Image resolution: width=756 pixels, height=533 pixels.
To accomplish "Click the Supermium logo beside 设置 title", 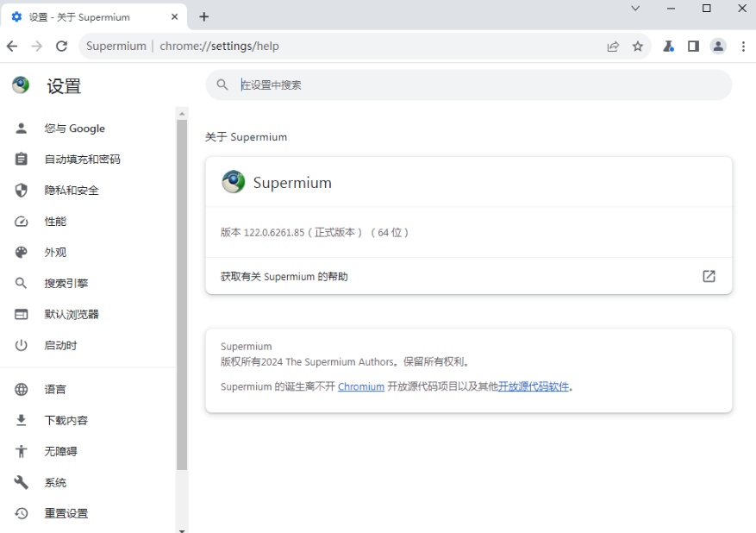I will pyautogui.click(x=21, y=85).
